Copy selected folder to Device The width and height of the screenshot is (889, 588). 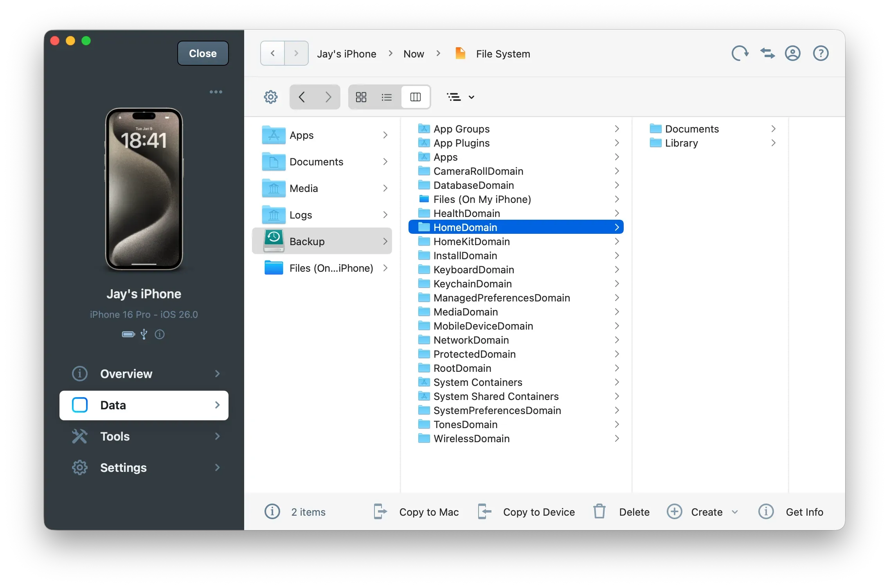click(x=526, y=511)
